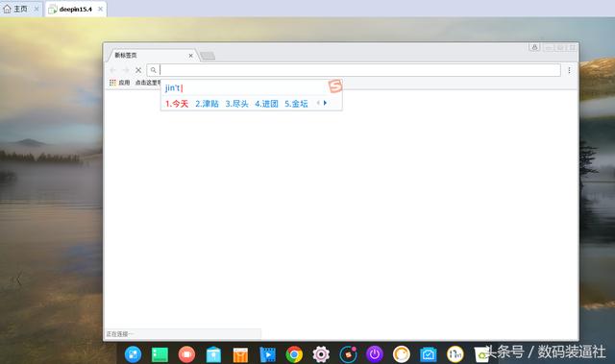Choose candidate 5 金坛

point(296,104)
